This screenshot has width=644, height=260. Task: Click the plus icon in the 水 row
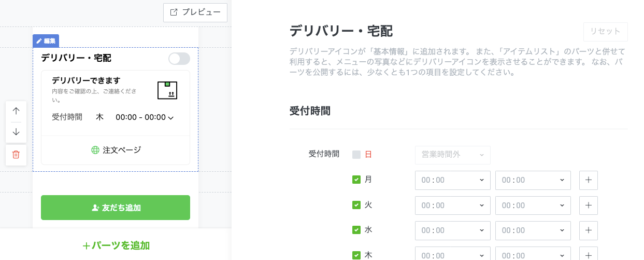coord(589,230)
